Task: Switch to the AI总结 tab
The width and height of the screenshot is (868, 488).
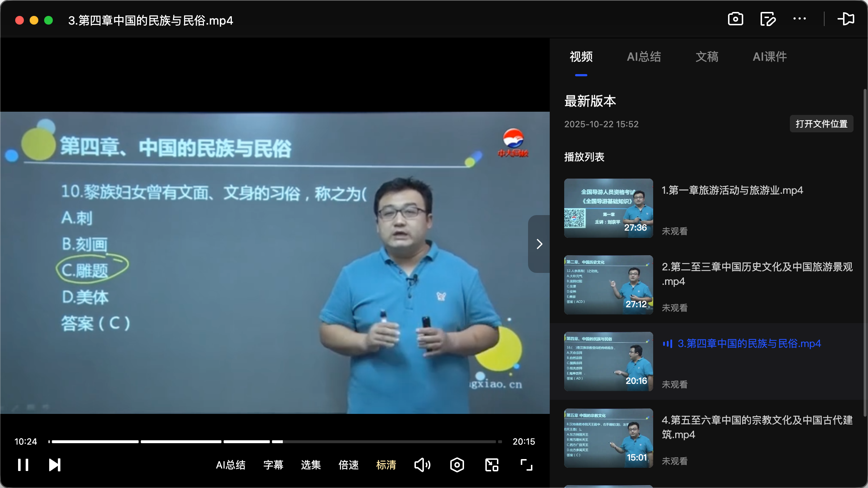Action: click(x=644, y=57)
